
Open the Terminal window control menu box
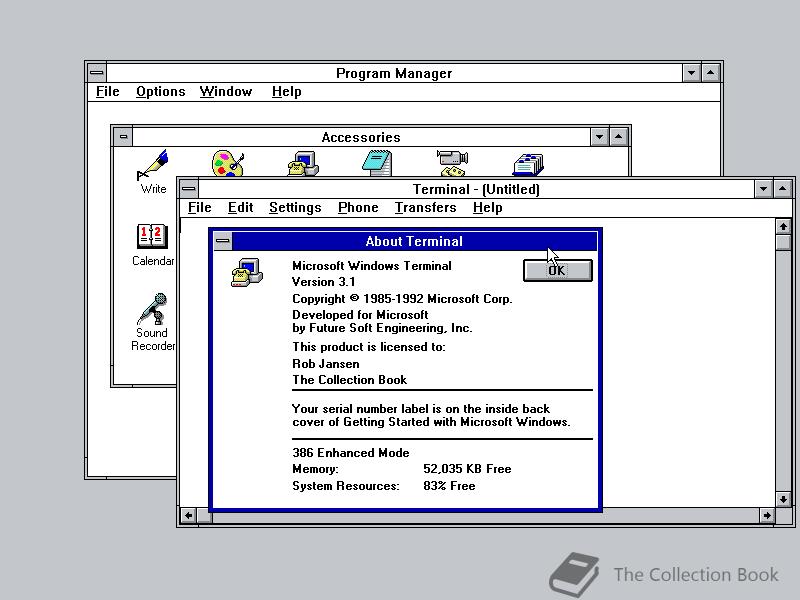point(189,189)
